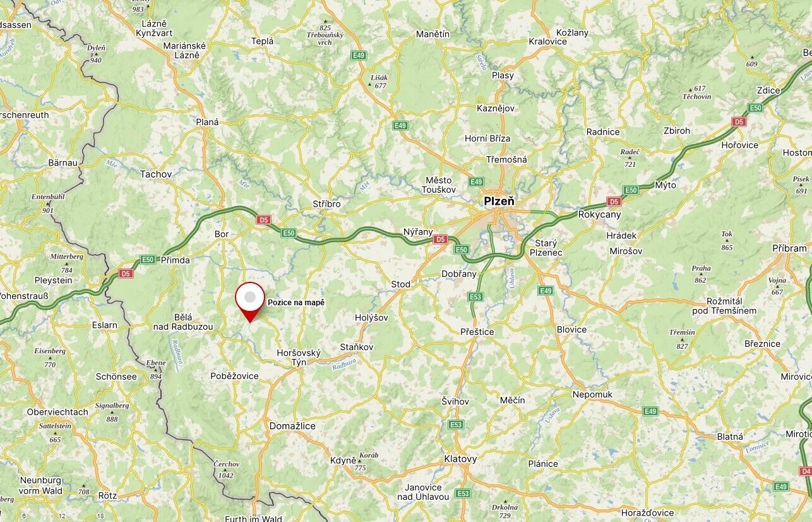
Task: Click the Čerchov 1042 peak marker
Action: point(226,468)
